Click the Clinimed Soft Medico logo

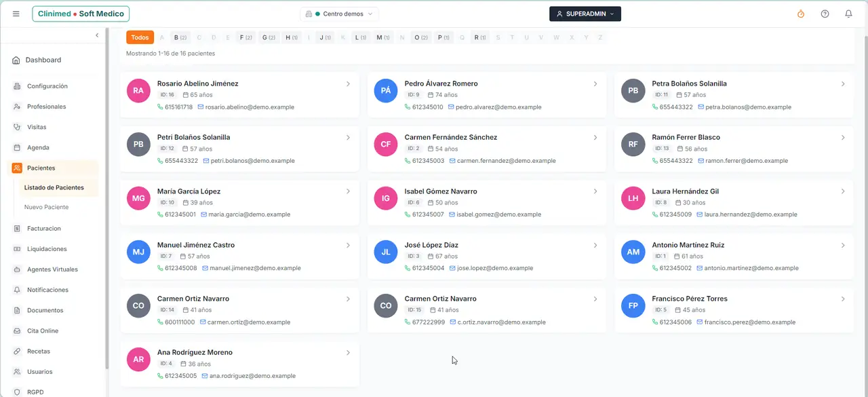click(x=81, y=14)
